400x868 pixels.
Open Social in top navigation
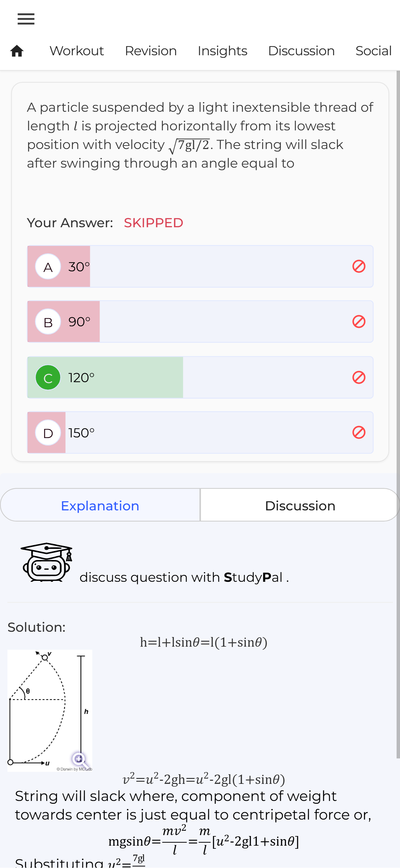[373, 51]
